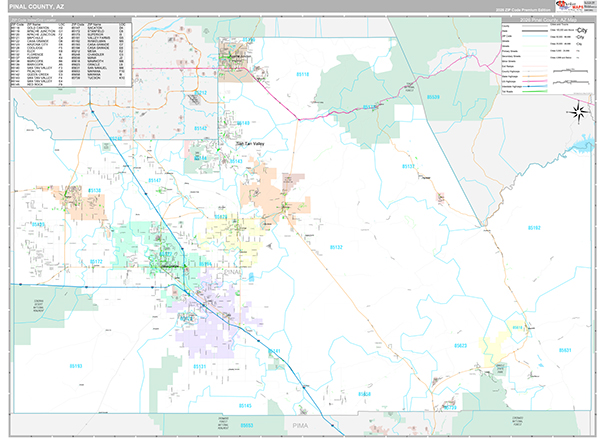This screenshot has width=600, height=438.
Task: Select ZIP code label 85141
Action: click(274, 351)
